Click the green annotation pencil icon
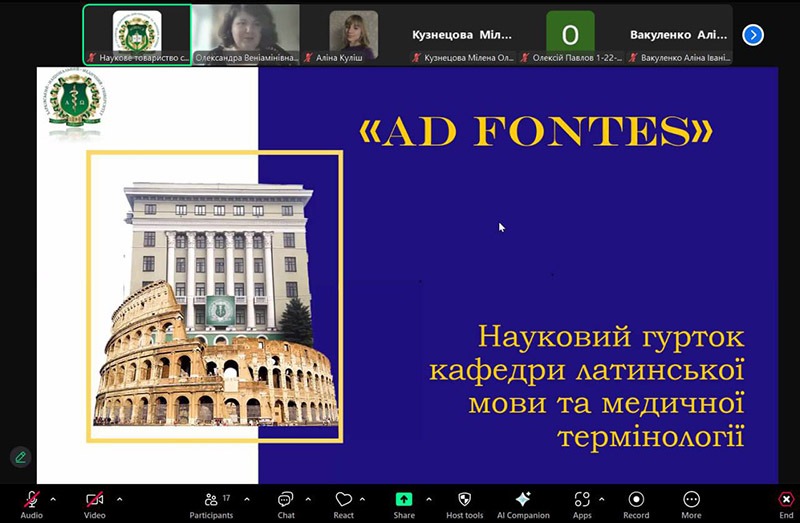The image size is (800, 523). click(x=20, y=457)
